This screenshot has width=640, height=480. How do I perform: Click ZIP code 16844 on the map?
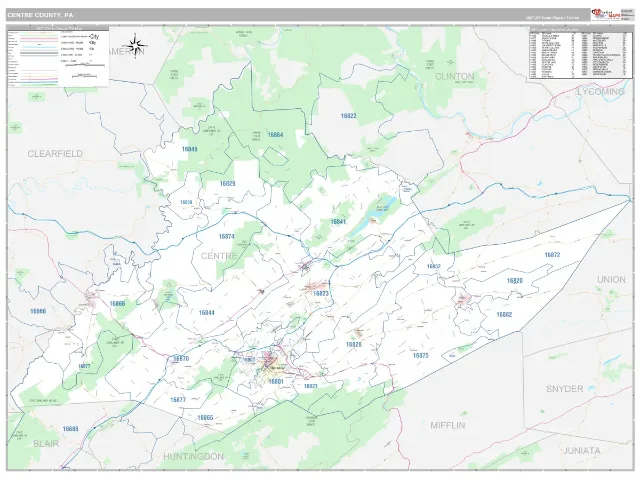coord(207,313)
